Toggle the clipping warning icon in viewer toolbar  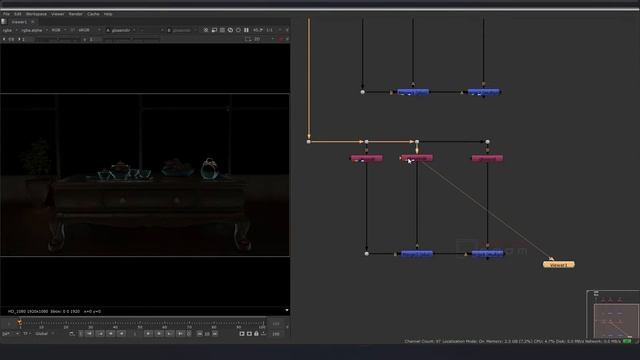[x=206, y=30]
